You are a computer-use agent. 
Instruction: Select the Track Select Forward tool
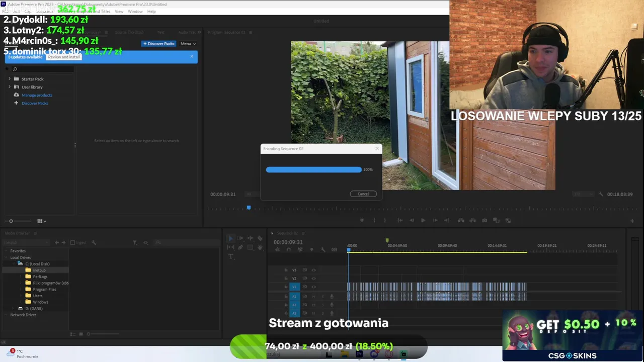(x=240, y=238)
